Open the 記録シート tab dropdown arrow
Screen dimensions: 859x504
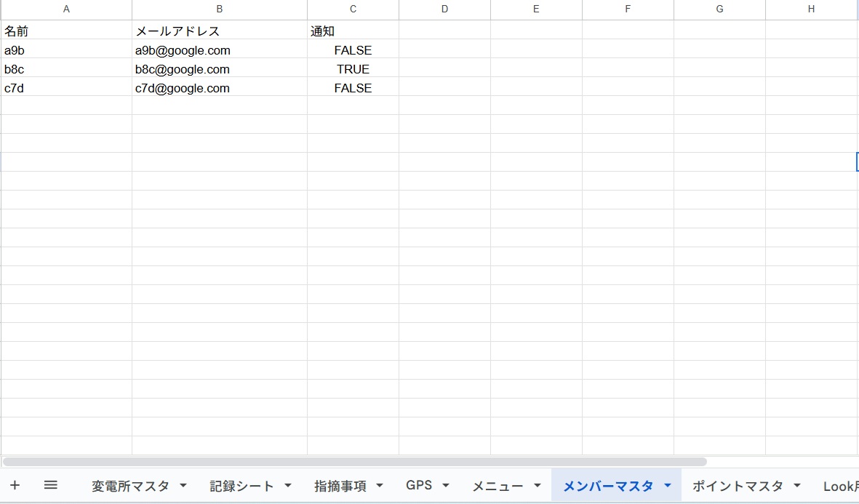[x=288, y=486]
